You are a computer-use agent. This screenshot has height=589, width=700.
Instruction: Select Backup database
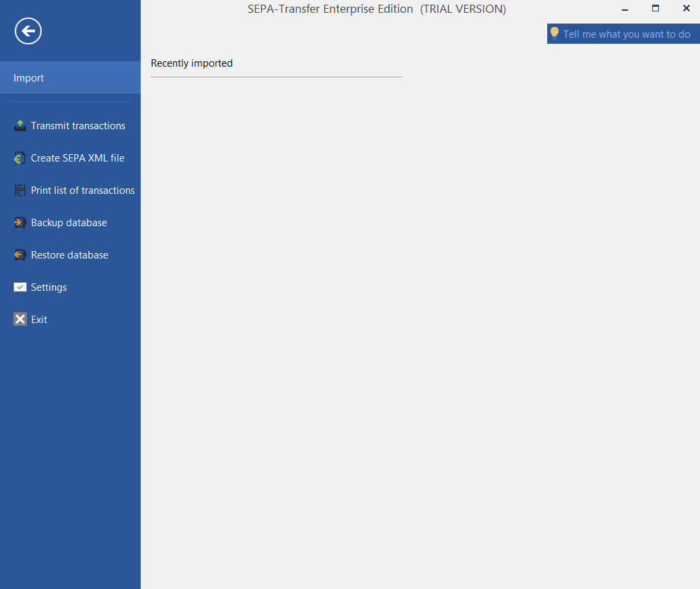(69, 223)
